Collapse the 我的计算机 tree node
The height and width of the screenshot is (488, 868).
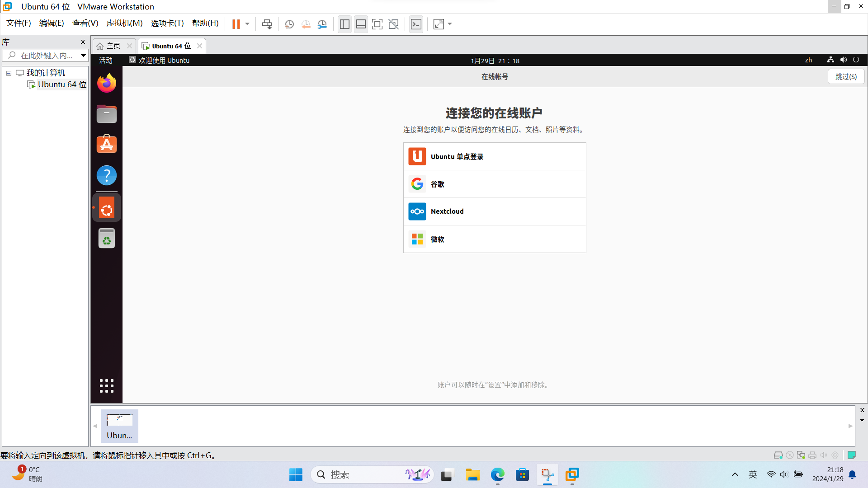(x=9, y=73)
